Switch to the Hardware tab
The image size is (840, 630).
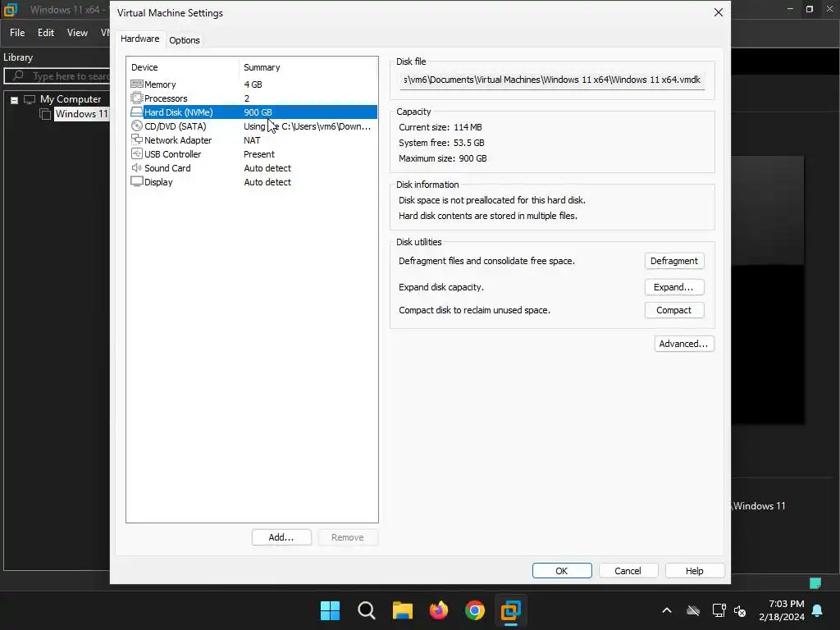pos(139,39)
